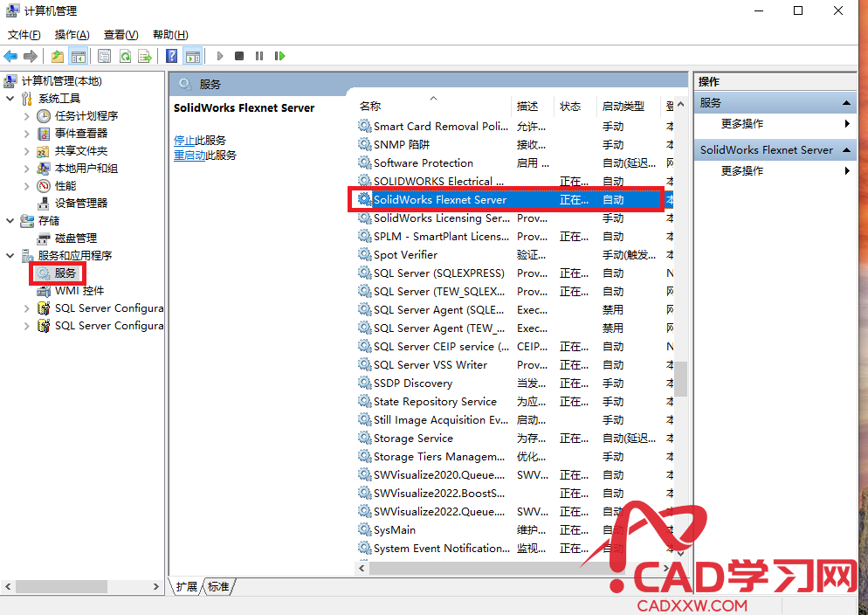The height and width of the screenshot is (615, 868).
Task: Click the Forward arrow toolbar icon
Action: 31,56
